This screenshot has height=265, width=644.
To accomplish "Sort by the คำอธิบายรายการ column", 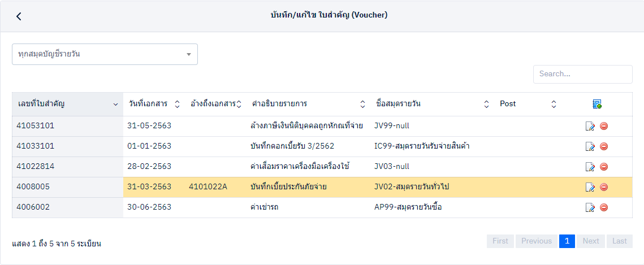I will point(308,104).
